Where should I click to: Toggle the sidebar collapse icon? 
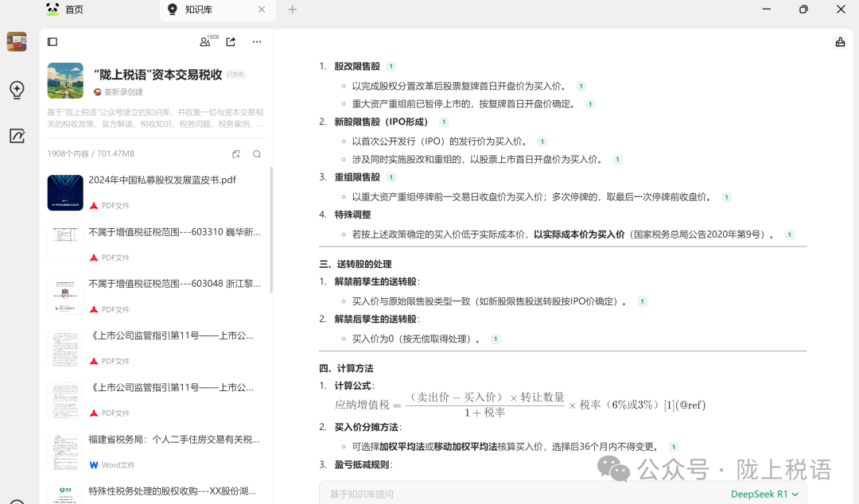click(x=52, y=42)
